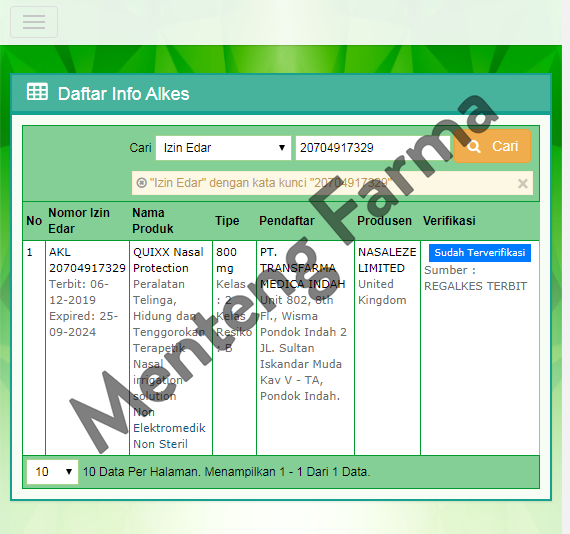Dismiss the Izin Edar filter notice
The height and width of the screenshot is (534, 570).
(523, 184)
